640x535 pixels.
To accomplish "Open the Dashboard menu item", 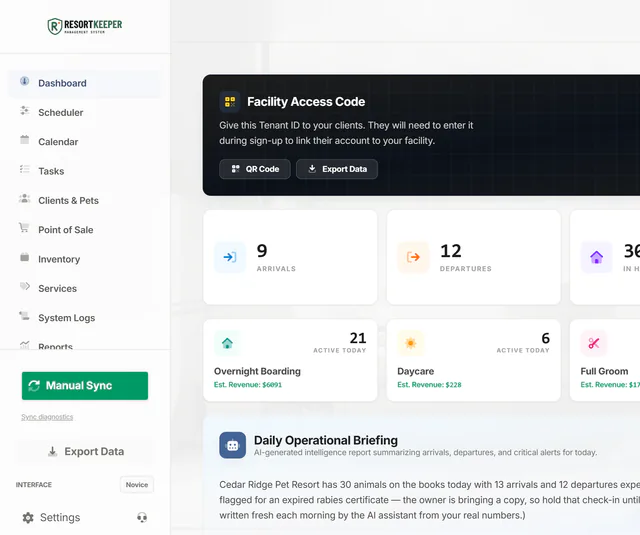I will click(85, 83).
